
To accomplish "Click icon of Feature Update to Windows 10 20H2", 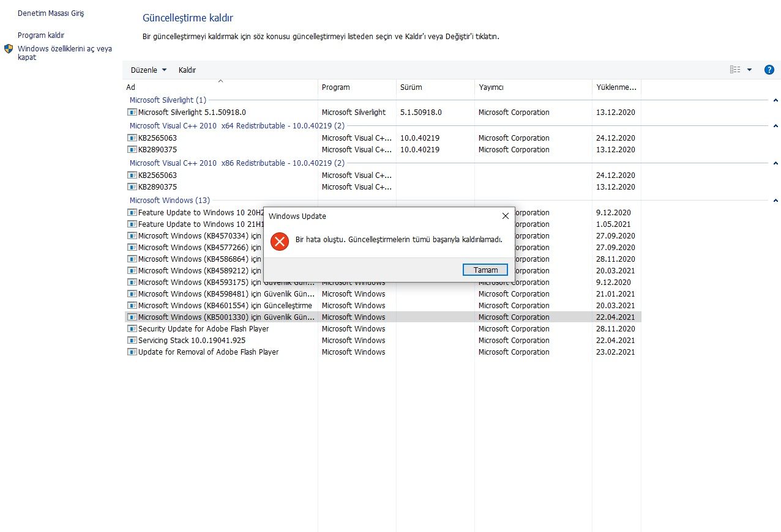I will pos(132,213).
